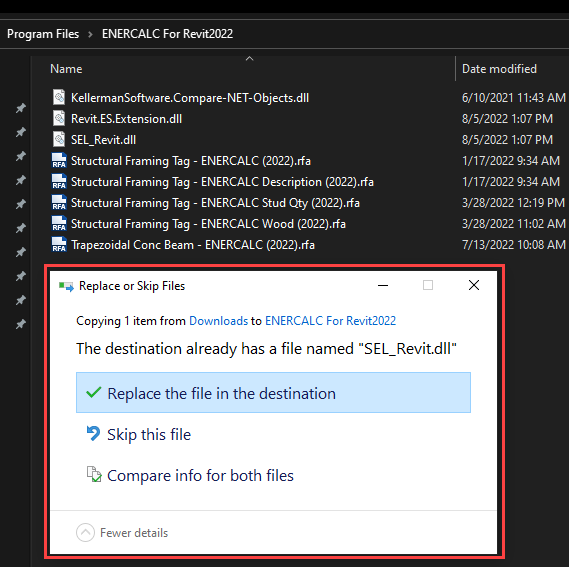The height and width of the screenshot is (567, 569).
Task: Click the date 3/28/2022 12:19 PM
Action: [513, 203]
